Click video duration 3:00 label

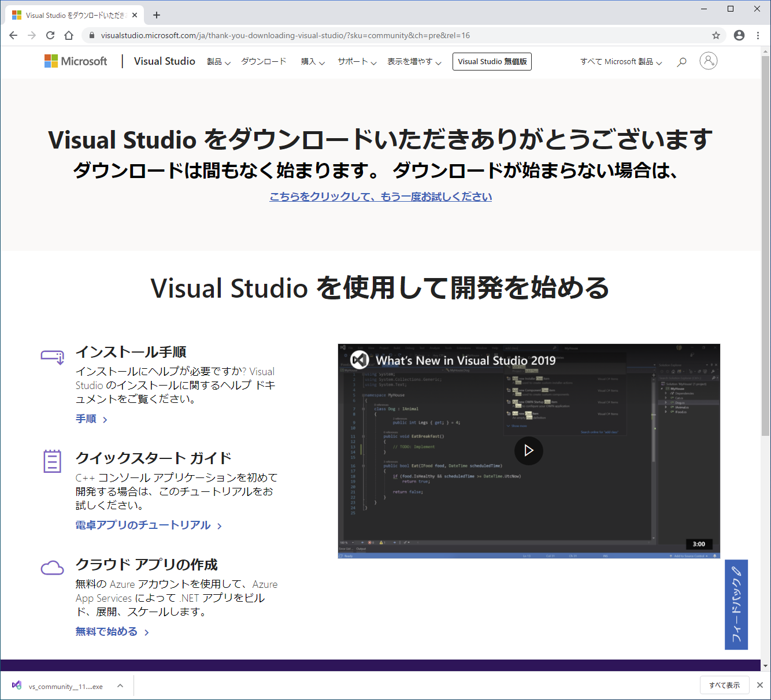tap(699, 544)
